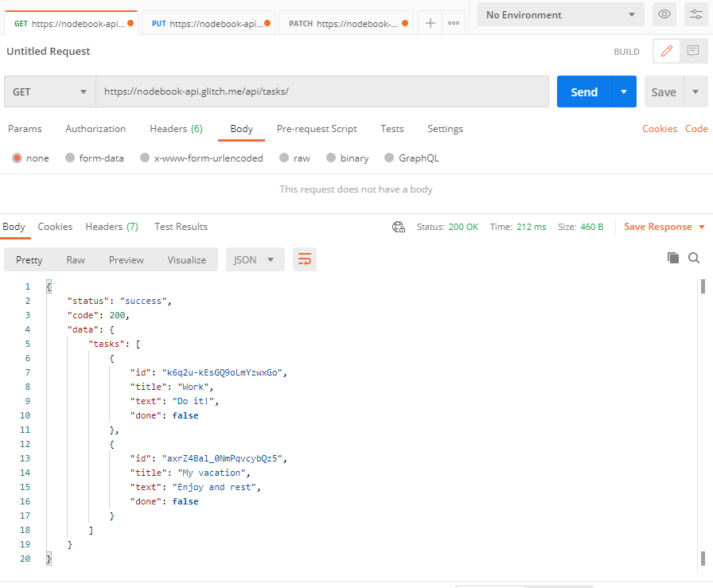
Task: Search the response with magnifier icon
Action: pos(694,258)
